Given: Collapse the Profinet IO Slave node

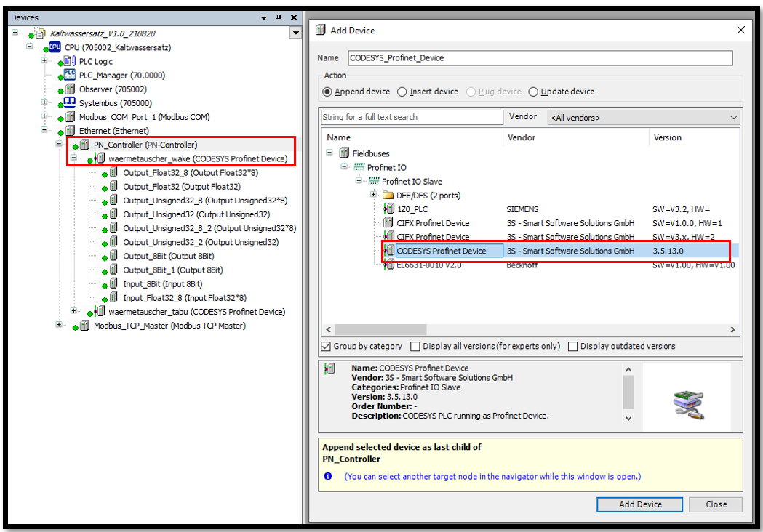Looking at the screenshot, I should click(x=359, y=181).
